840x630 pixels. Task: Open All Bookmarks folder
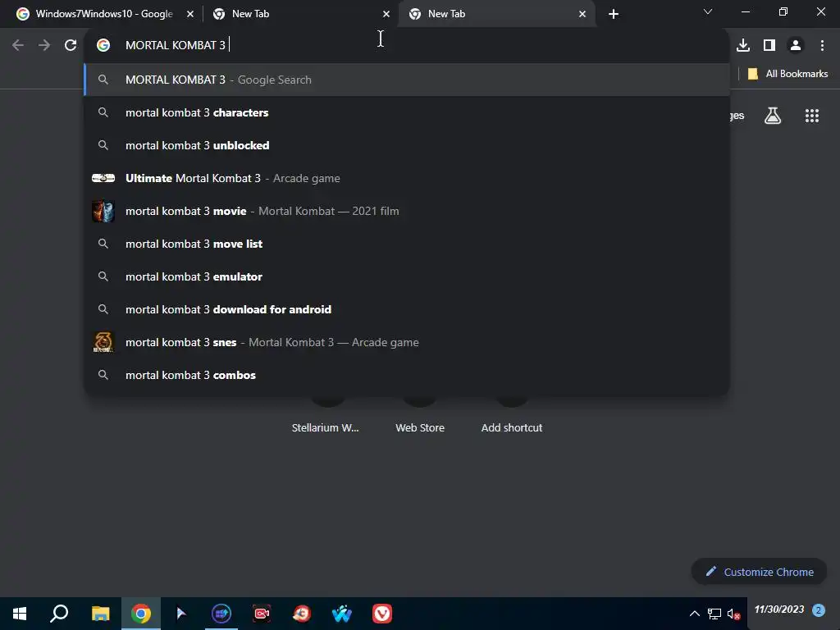pos(787,74)
